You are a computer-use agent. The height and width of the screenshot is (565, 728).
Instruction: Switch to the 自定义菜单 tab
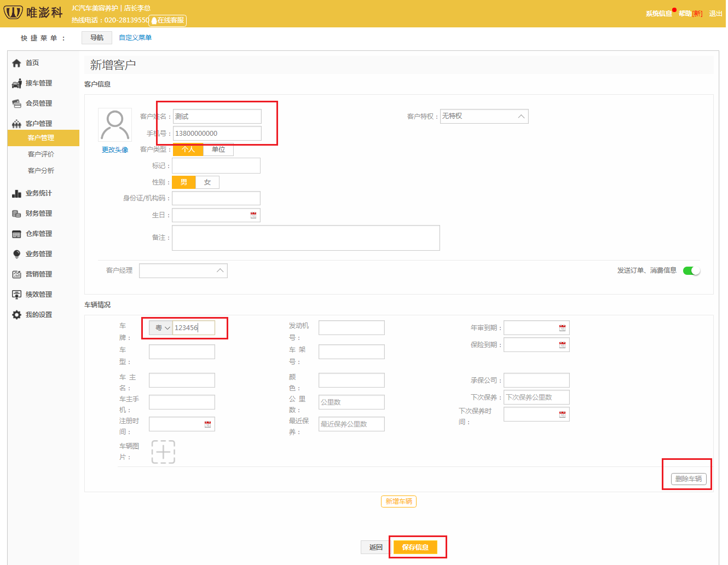point(135,38)
